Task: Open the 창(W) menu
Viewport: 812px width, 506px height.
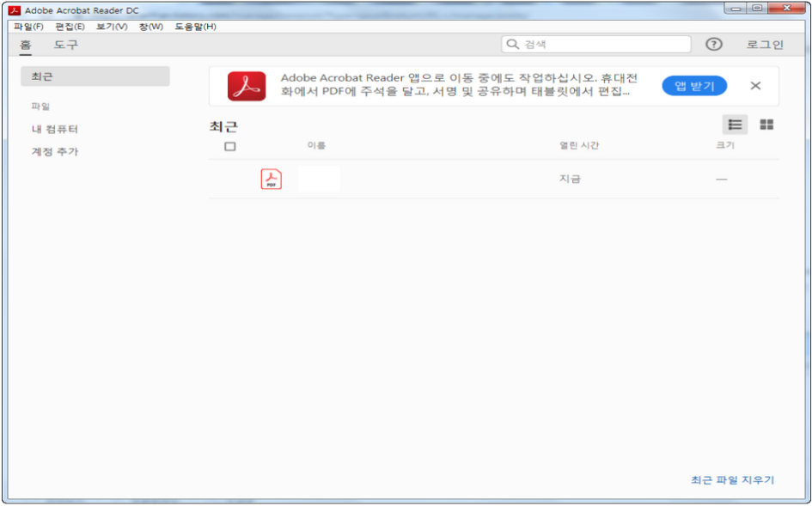Action: click(x=150, y=27)
